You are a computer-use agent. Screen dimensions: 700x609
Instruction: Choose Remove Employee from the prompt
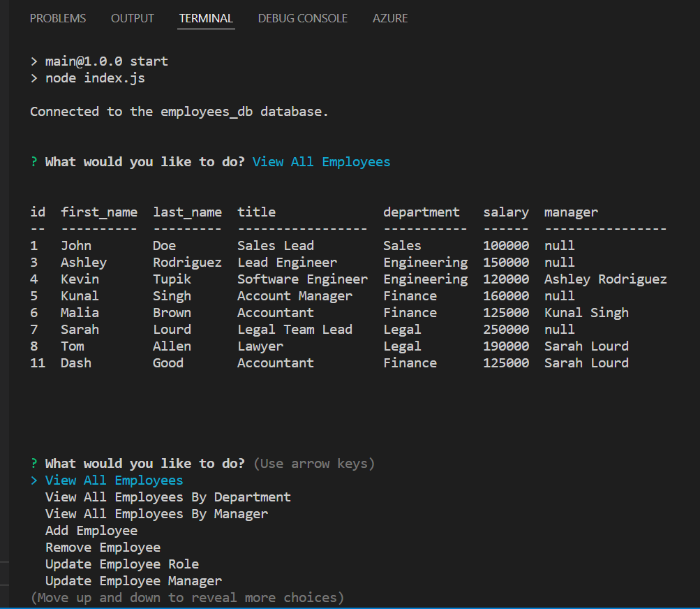(x=103, y=547)
